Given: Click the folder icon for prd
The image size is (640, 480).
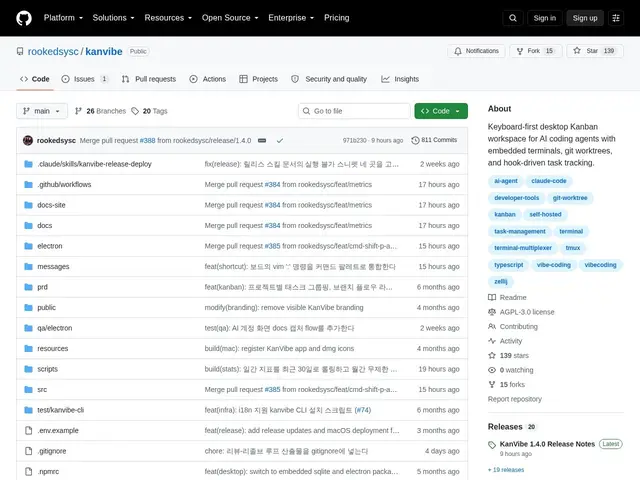Looking at the screenshot, I should (x=28, y=287).
